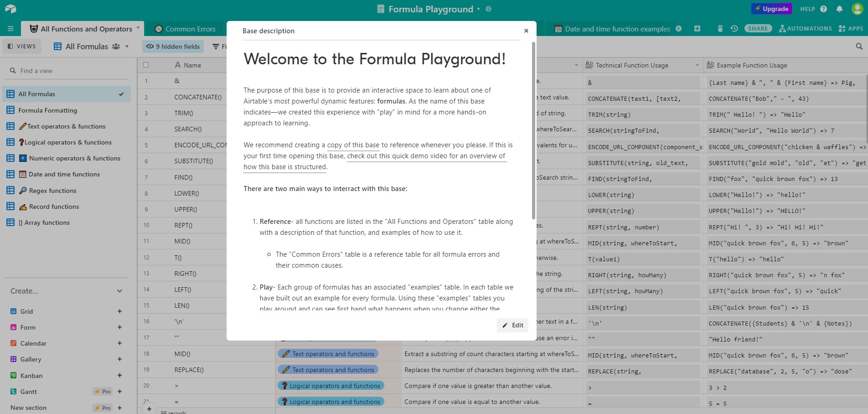Open AUTOMATIONS panel
This screenshot has height=414, width=868.
[805, 28]
